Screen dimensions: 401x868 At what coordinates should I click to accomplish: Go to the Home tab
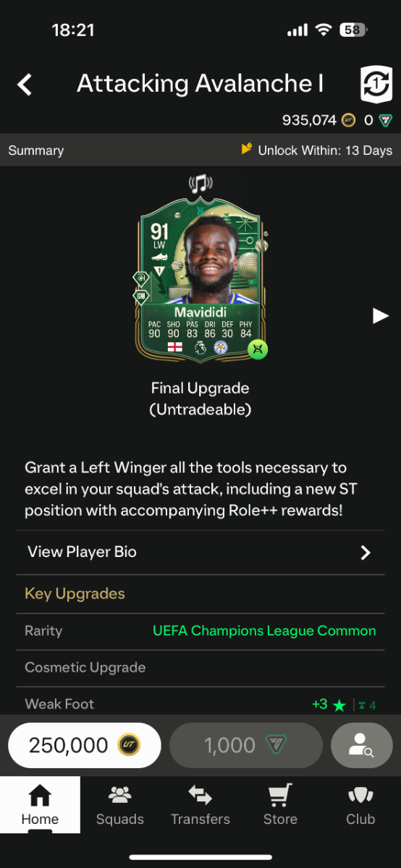[x=40, y=805]
